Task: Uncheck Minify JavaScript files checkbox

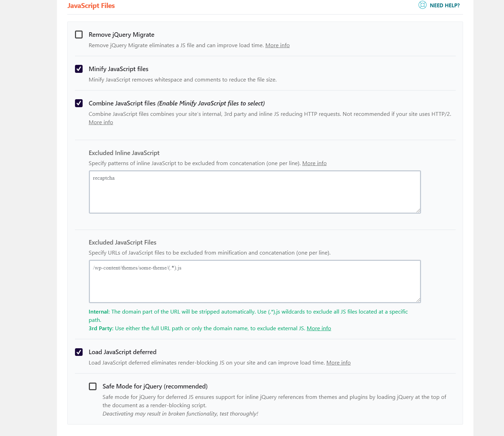Action: (79, 69)
